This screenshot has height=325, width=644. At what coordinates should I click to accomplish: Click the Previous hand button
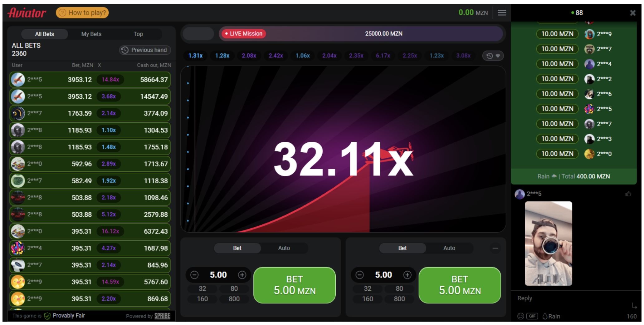[145, 50]
